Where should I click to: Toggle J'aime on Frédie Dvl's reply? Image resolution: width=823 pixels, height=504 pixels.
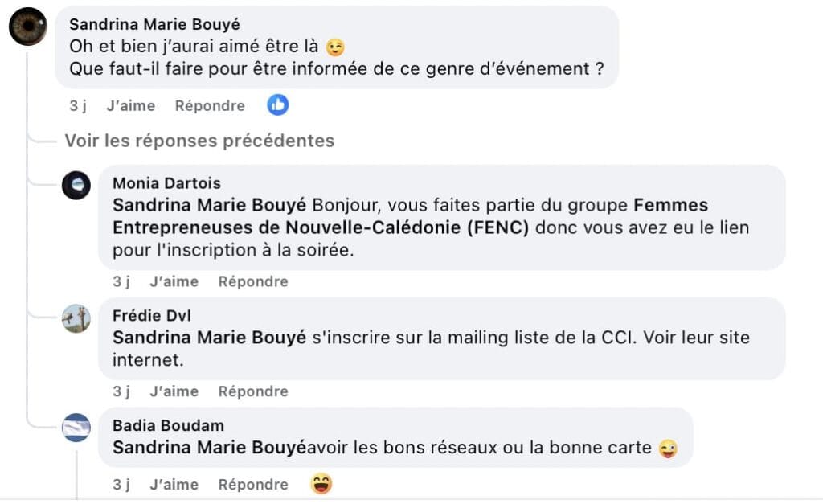coord(174,391)
